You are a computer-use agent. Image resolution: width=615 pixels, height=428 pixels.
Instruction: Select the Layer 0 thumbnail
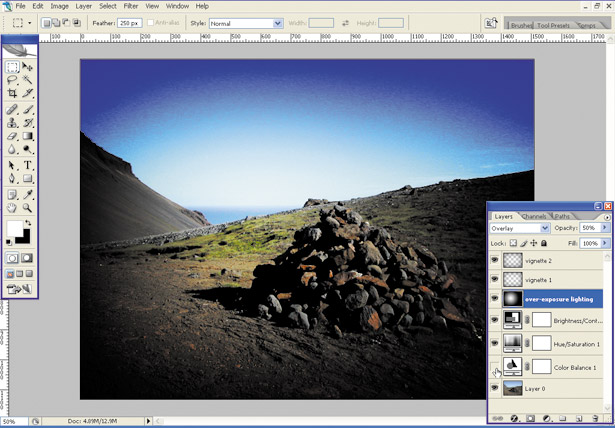click(x=513, y=388)
